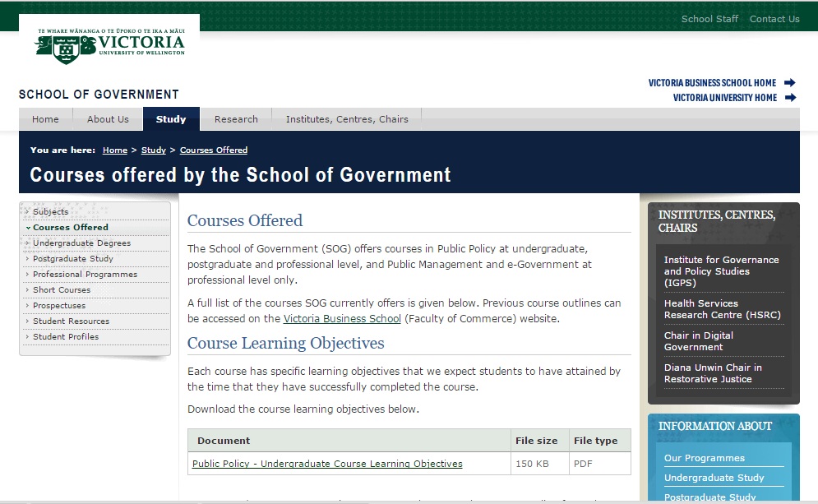
Task: Open Student Resources in sidebar
Action: click(x=71, y=321)
